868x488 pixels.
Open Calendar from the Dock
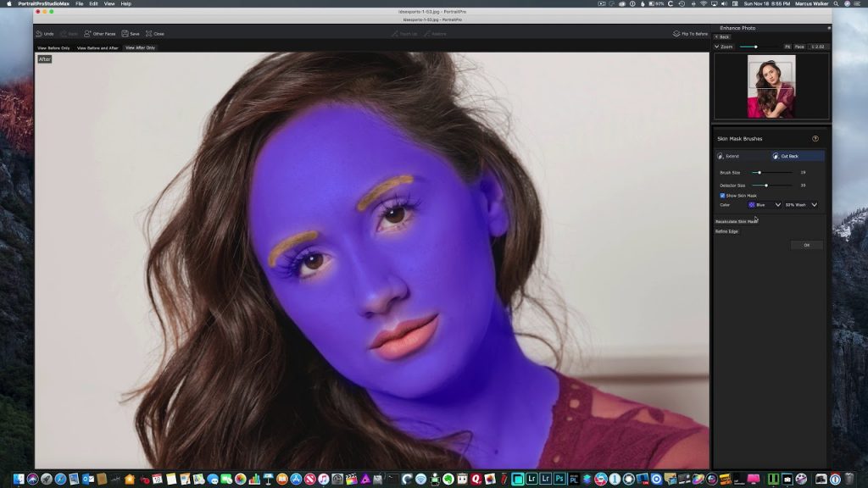[157, 480]
